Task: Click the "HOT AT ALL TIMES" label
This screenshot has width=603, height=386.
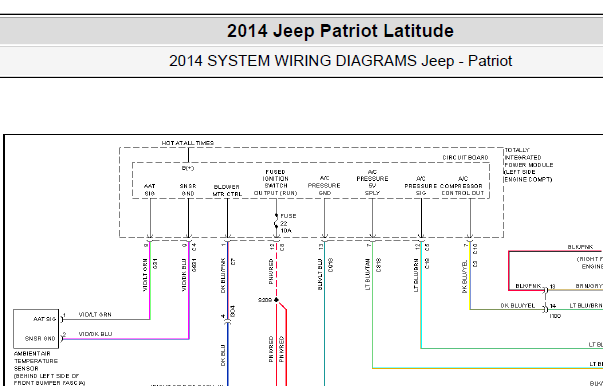Action: tap(188, 143)
